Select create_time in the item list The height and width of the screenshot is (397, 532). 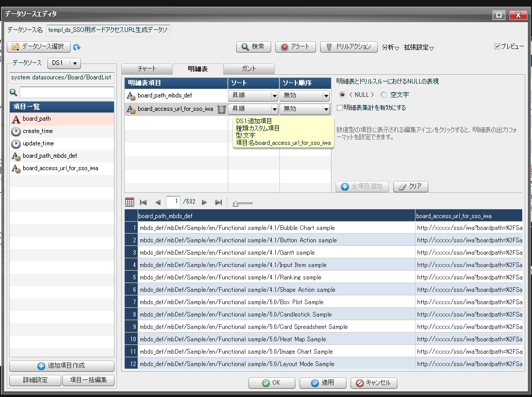click(x=62, y=131)
